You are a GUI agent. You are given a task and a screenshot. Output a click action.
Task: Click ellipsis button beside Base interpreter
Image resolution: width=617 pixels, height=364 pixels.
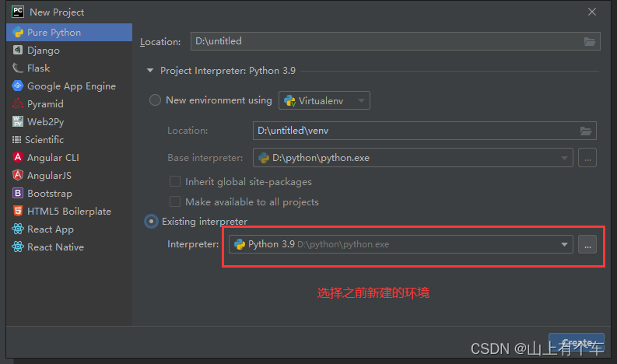[587, 158]
